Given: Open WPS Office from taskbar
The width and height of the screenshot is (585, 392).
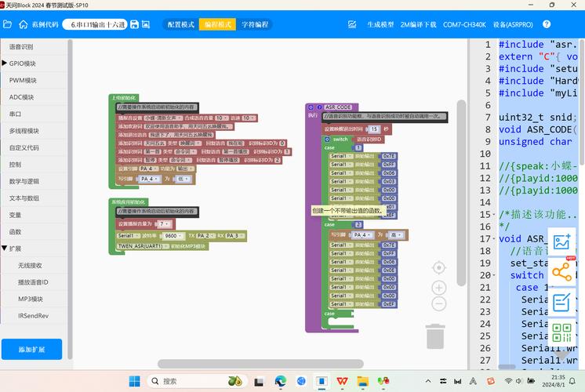Looking at the screenshot, I should (342, 381).
